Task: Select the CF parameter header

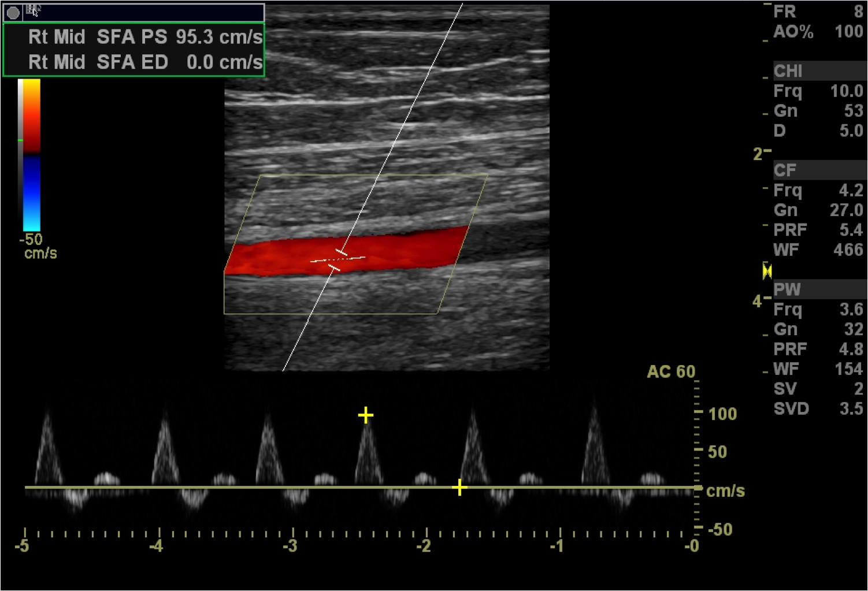Action: click(785, 170)
